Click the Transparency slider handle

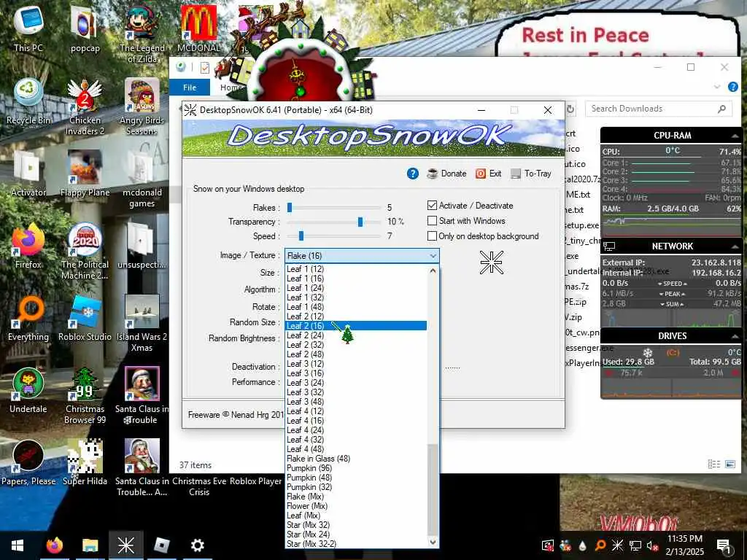360,222
